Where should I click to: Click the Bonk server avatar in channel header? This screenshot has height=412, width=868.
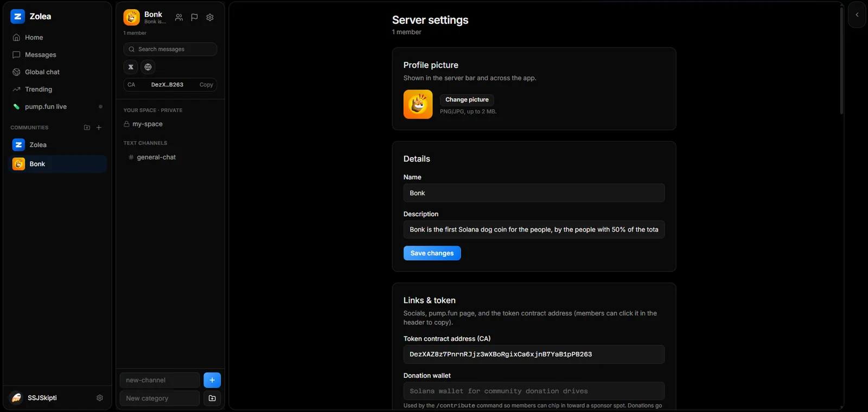[x=131, y=17]
